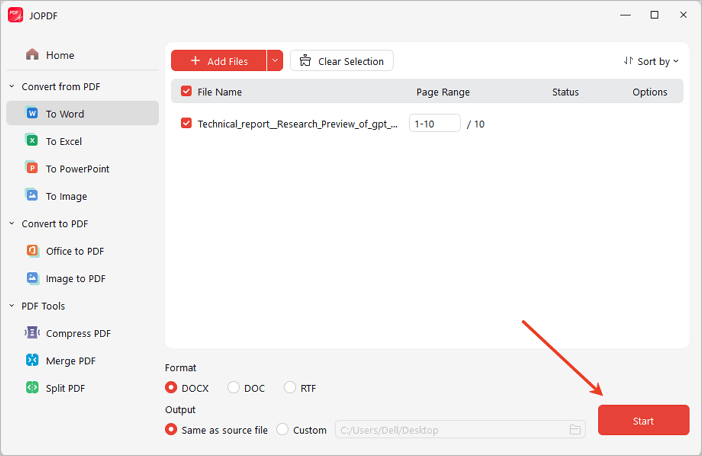Screen dimensions: 702x456
Task: Click the To PowerPoint orange P icon
Action: point(32,168)
